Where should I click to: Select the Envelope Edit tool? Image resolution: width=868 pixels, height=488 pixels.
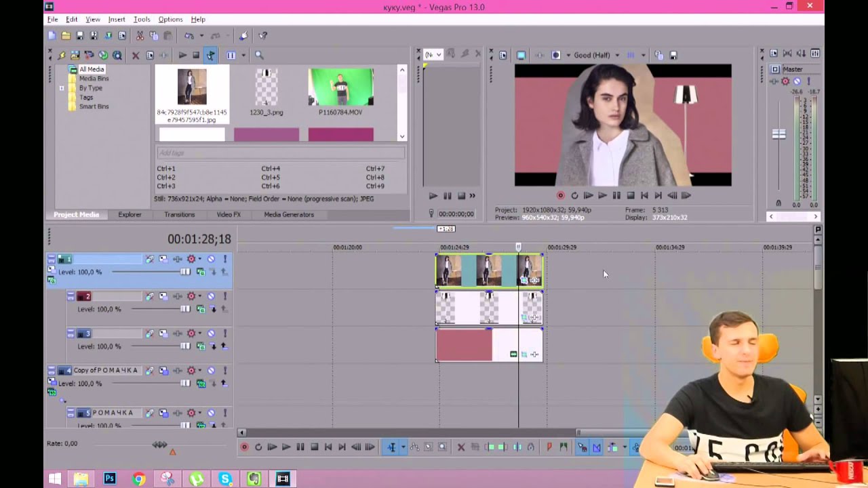(x=414, y=447)
